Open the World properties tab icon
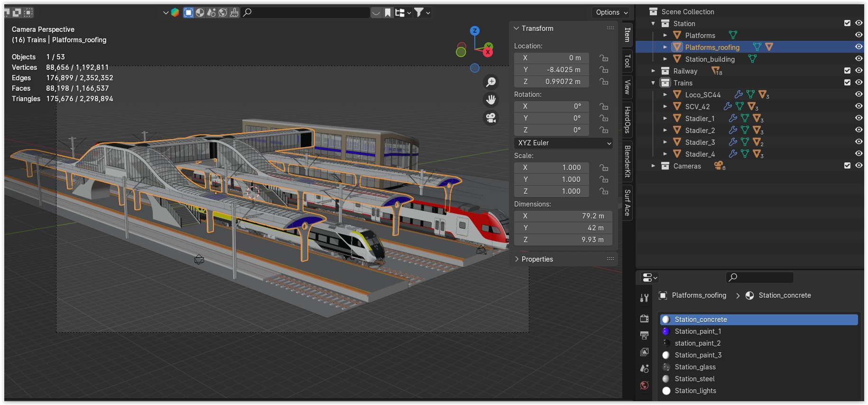 pos(644,385)
